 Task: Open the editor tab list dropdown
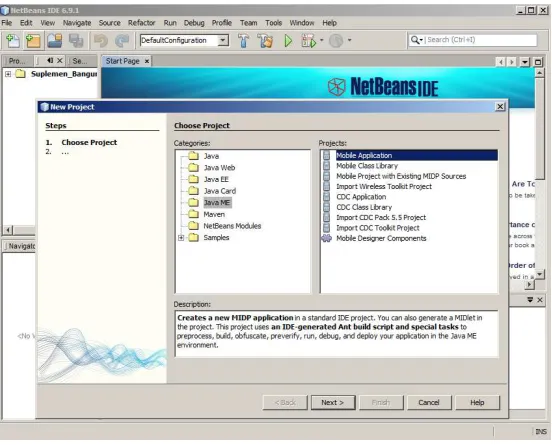click(x=525, y=62)
